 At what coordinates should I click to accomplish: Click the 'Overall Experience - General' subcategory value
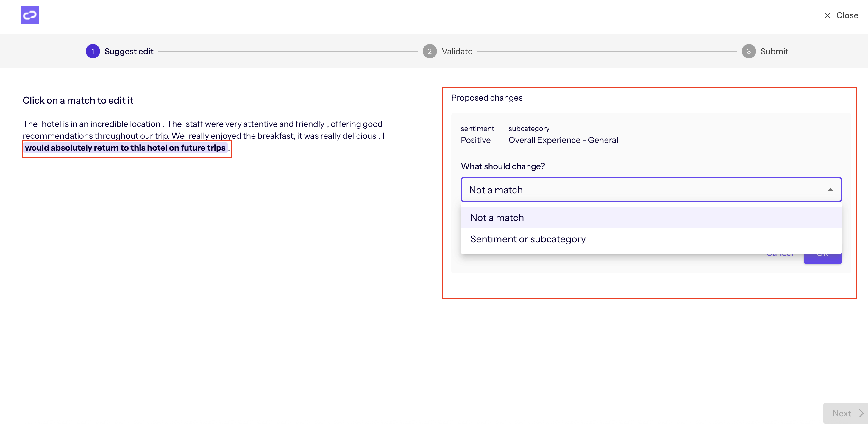(563, 140)
